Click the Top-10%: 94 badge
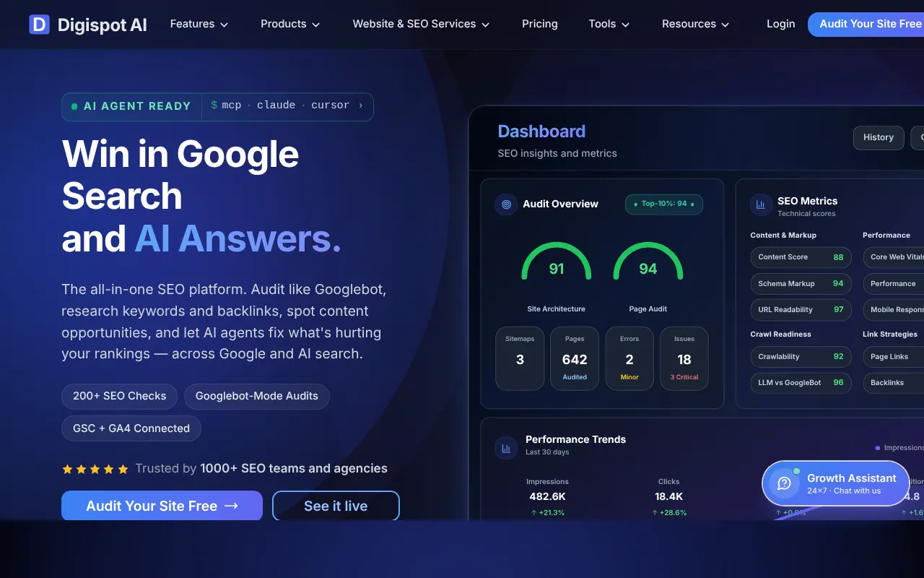Viewport: 924px width, 578px height. point(664,204)
